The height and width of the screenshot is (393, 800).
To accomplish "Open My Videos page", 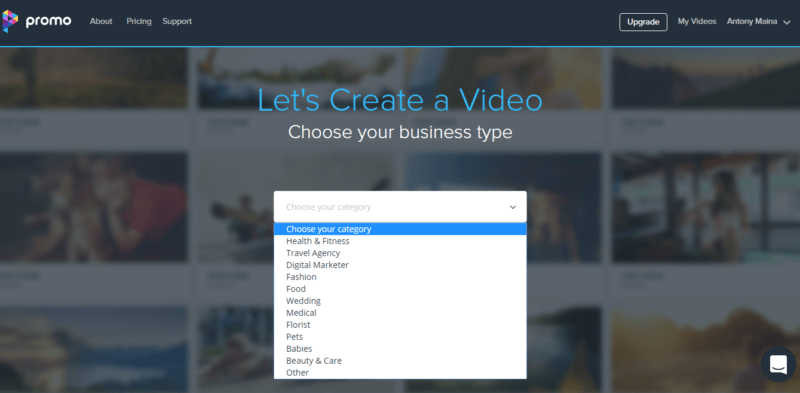I will click(x=697, y=21).
